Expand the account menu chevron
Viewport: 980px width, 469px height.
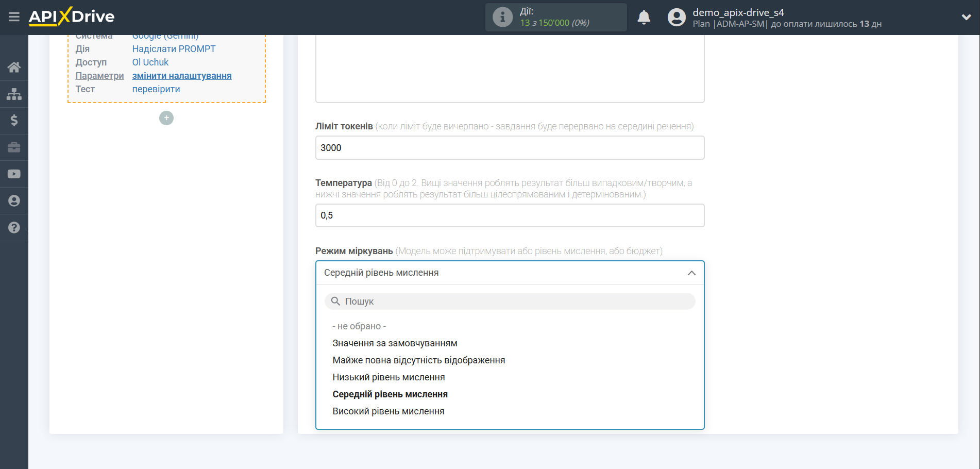tap(966, 17)
